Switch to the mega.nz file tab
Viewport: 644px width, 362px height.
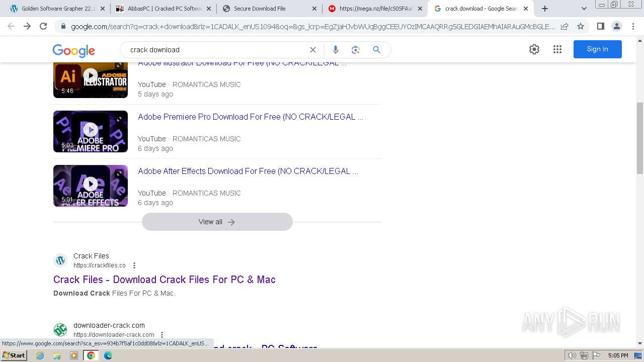[375, 9]
